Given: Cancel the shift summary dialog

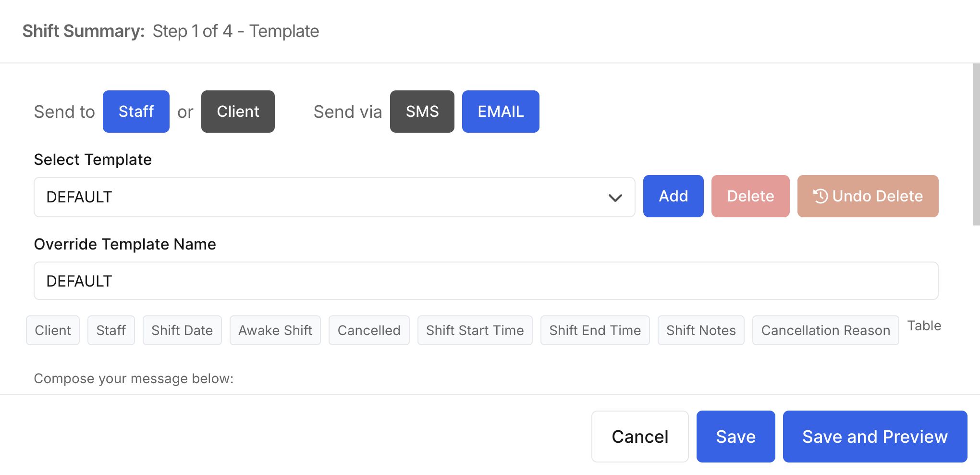Looking at the screenshot, I should [x=640, y=437].
